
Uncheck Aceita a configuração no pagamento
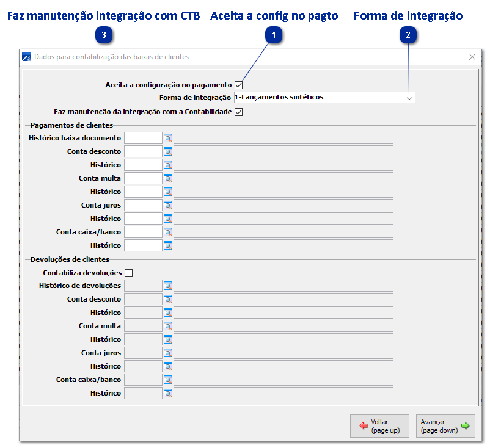point(238,85)
